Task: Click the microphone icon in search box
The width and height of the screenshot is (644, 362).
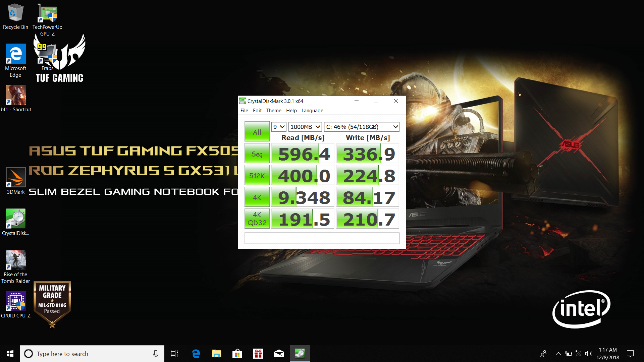Action: coord(156,354)
